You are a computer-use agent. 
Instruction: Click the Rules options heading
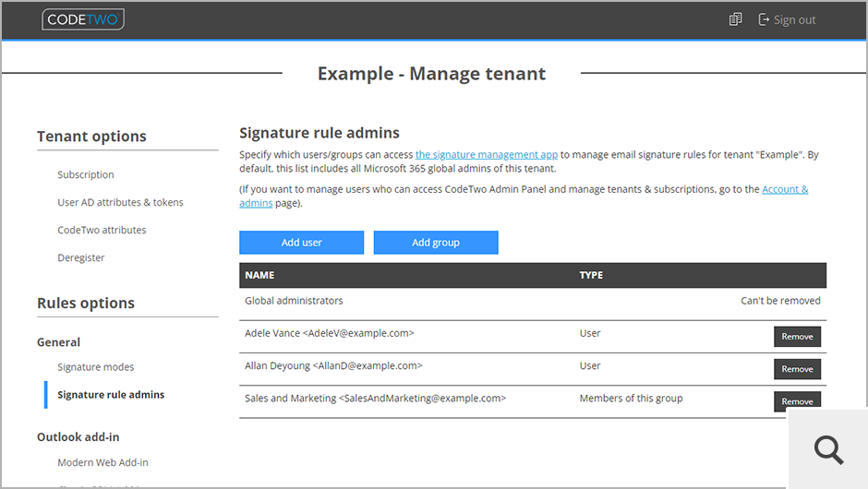[x=86, y=304]
